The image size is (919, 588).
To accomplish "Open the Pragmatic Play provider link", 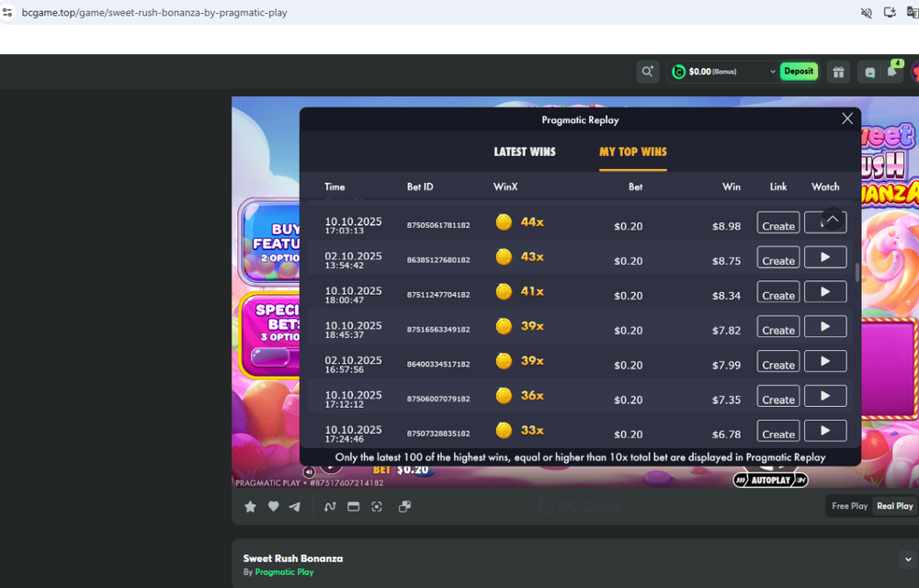I will click(x=285, y=571).
